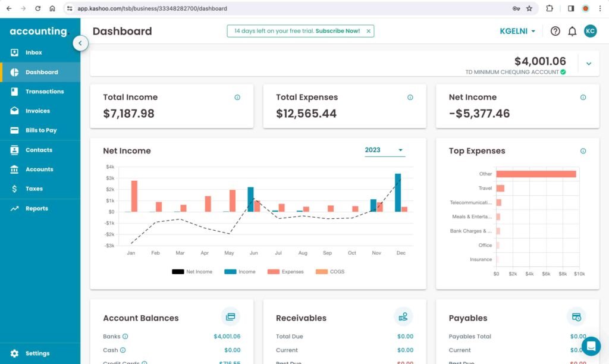
Task: Click the Receivables panel icon
Action: pos(403,316)
